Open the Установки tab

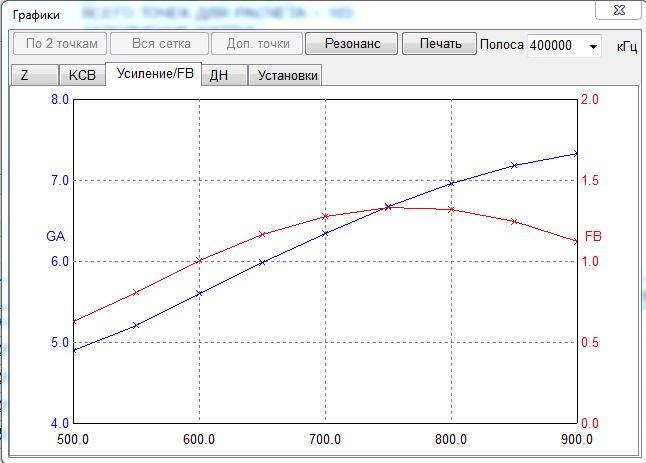coord(285,75)
